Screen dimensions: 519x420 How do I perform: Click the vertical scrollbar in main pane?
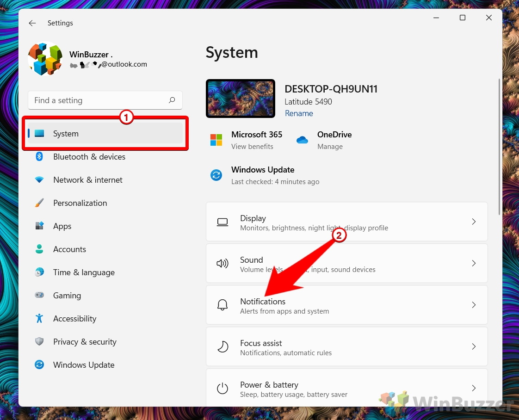point(499,147)
